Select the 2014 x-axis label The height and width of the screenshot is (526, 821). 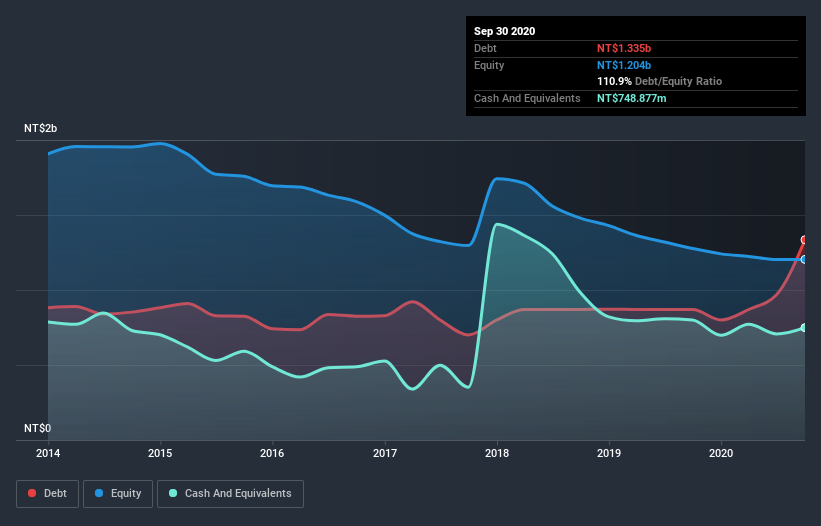pyautogui.click(x=48, y=453)
